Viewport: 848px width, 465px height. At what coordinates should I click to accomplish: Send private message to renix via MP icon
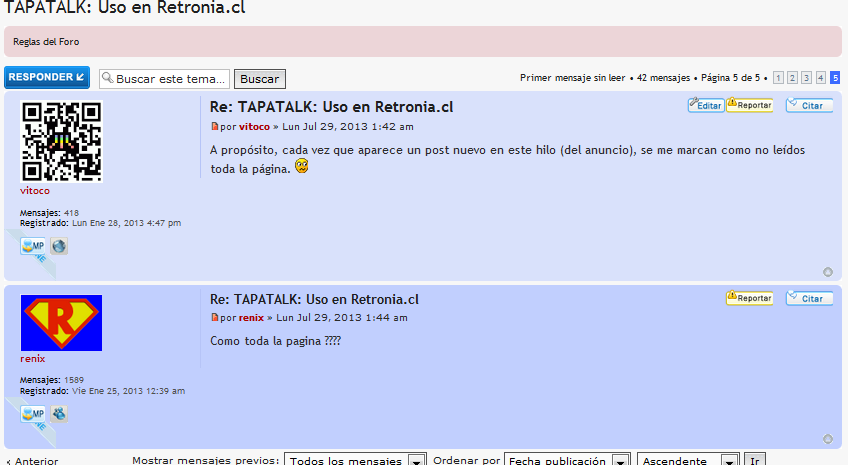pyautogui.click(x=33, y=413)
